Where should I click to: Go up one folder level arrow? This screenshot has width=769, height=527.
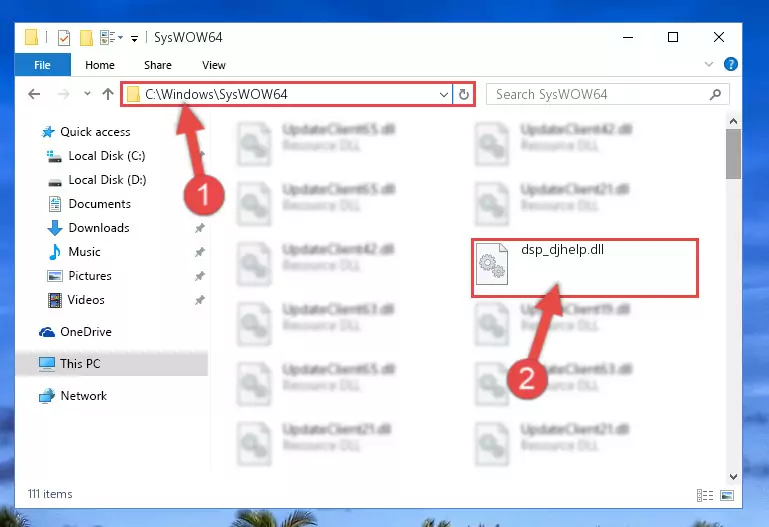(108, 94)
